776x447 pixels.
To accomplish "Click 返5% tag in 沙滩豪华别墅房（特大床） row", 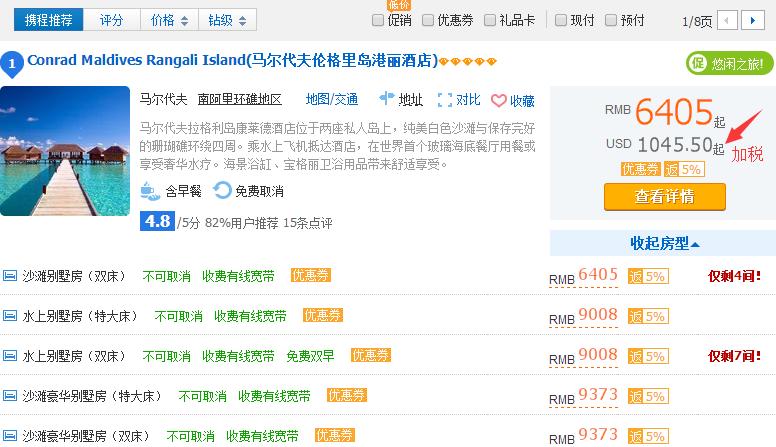I will tap(648, 397).
